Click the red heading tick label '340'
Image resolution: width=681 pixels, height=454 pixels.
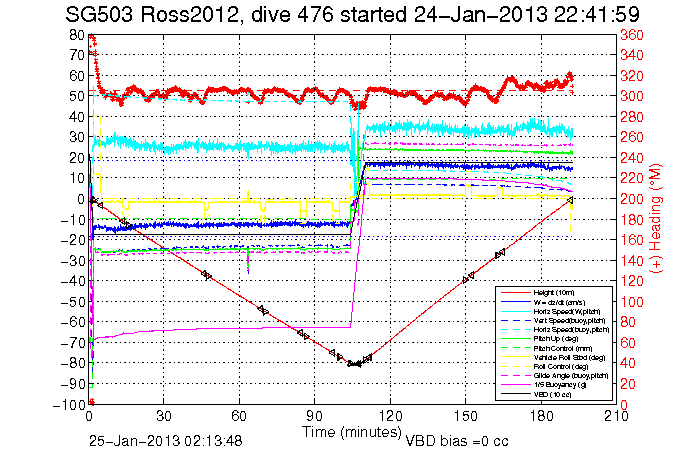pyautogui.click(x=632, y=55)
